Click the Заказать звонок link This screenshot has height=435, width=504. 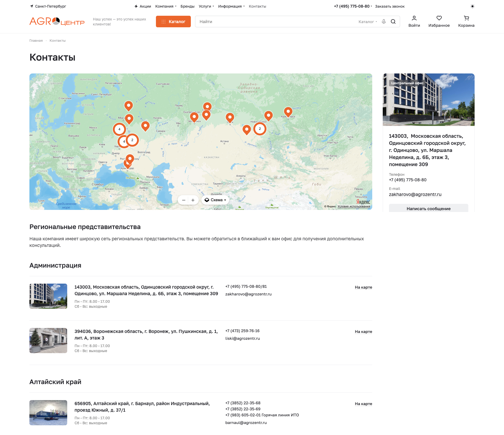pos(390,6)
